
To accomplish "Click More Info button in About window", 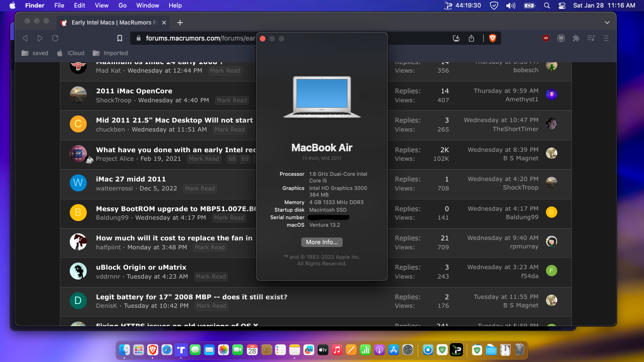I will [322, 242].
